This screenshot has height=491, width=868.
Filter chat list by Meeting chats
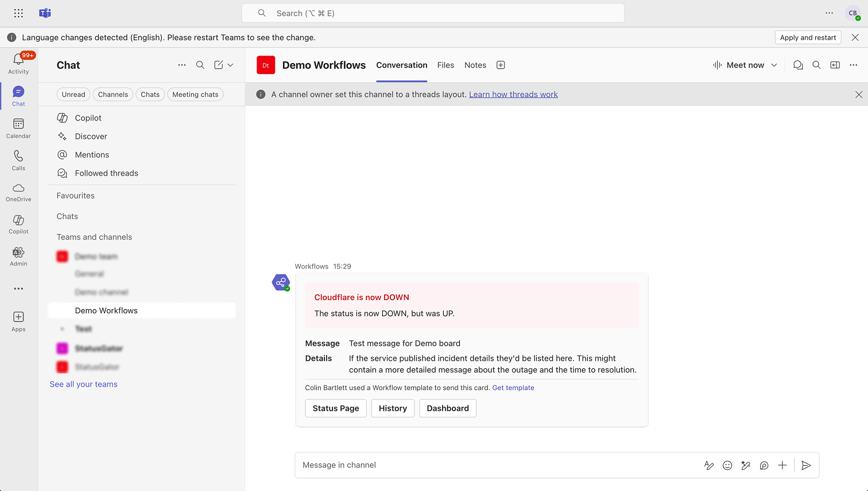pos(195,95)
